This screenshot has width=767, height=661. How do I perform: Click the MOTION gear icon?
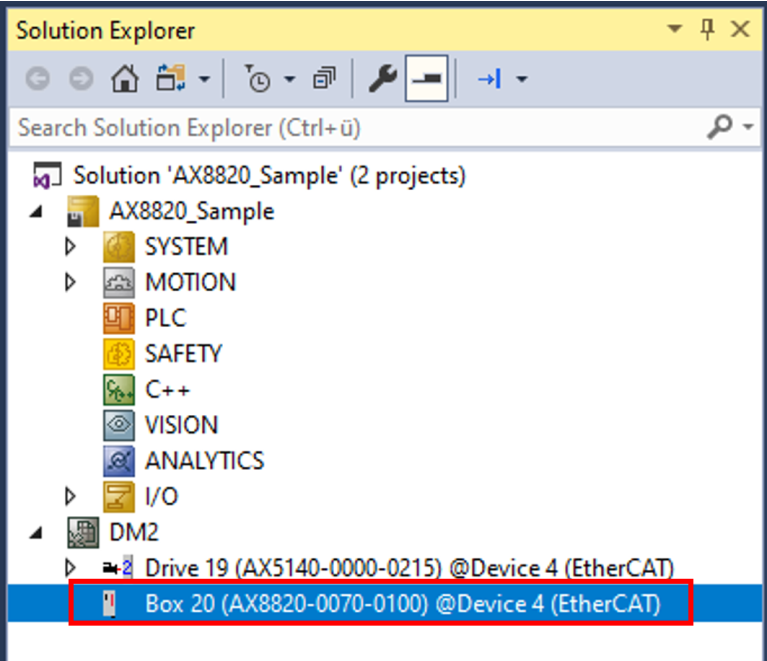[x=119, y=282]
